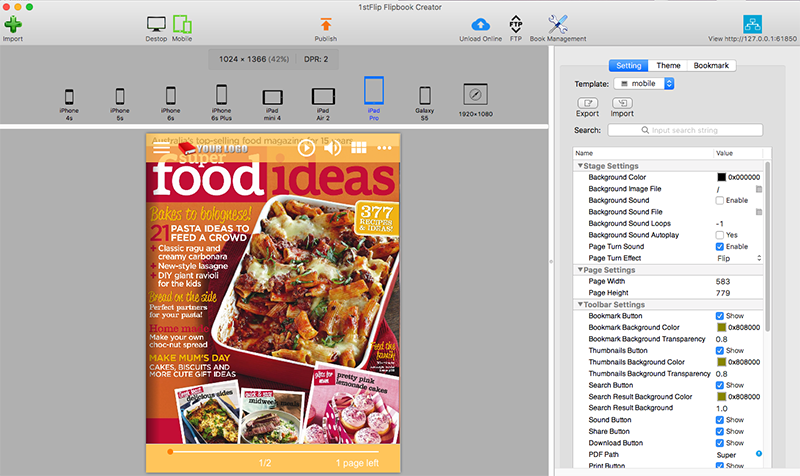Switch to the Theme tab

click(668, 65)
